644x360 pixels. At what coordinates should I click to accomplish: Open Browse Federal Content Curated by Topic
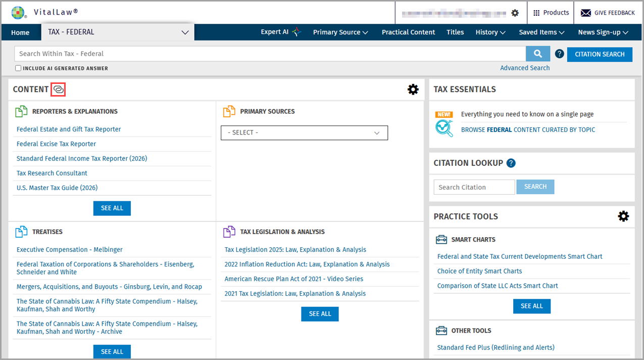coord(528,130)
